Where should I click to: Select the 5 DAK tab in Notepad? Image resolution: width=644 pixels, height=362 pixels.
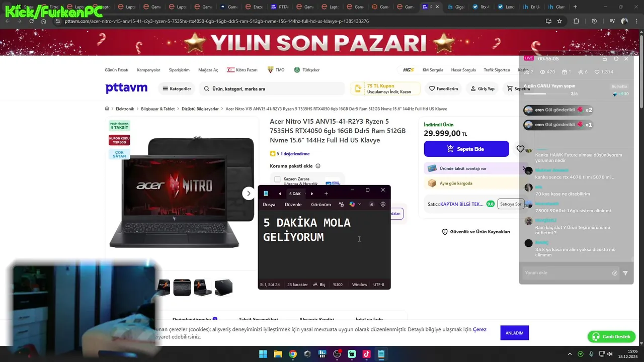point(295,194)
